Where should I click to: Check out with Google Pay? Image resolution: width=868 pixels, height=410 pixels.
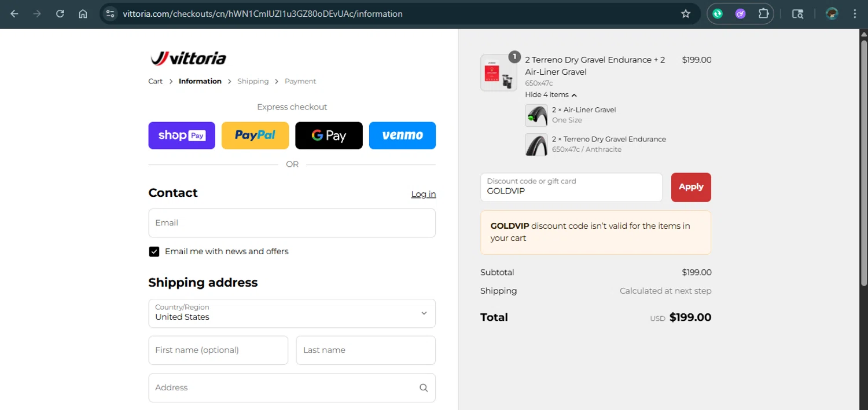(329, 136)
